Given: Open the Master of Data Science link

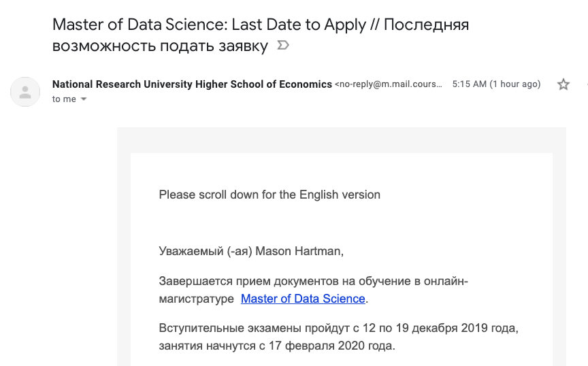Looking at the screenshot, I should [303, 299].
